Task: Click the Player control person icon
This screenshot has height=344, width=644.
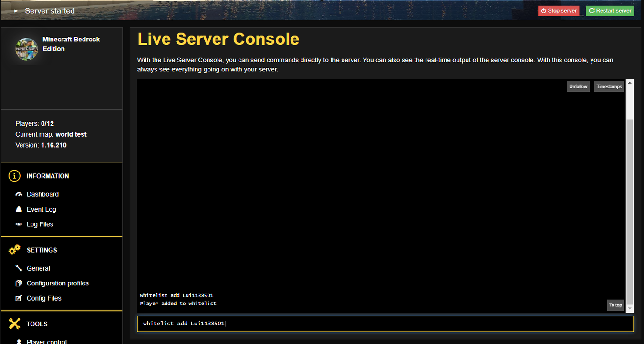Action: coord(19,341)
